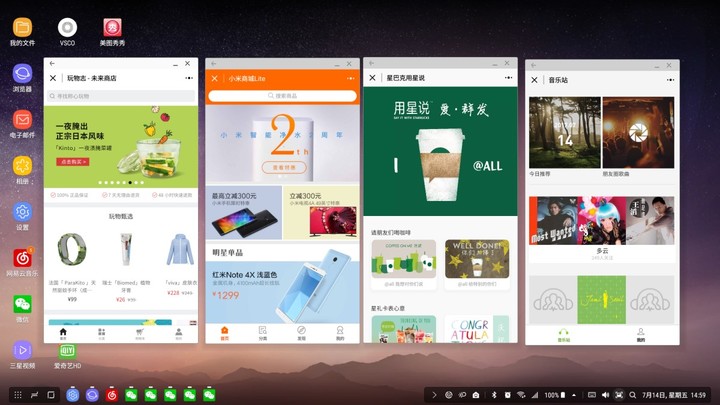Open the CONGRATULATIONS Starbucks gift card
Viewport: 720px width, 405px height.
pos(477,329)
